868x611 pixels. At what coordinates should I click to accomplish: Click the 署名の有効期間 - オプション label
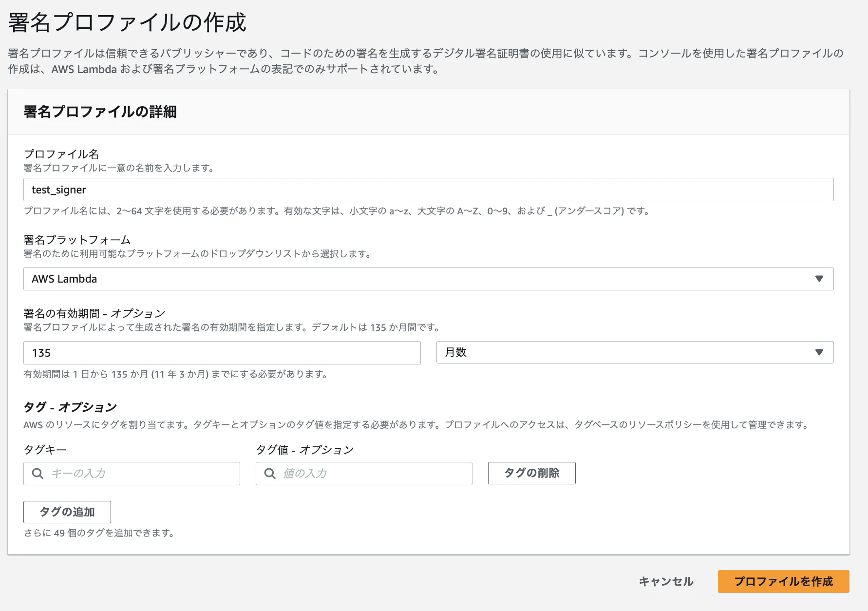(94, 313)
